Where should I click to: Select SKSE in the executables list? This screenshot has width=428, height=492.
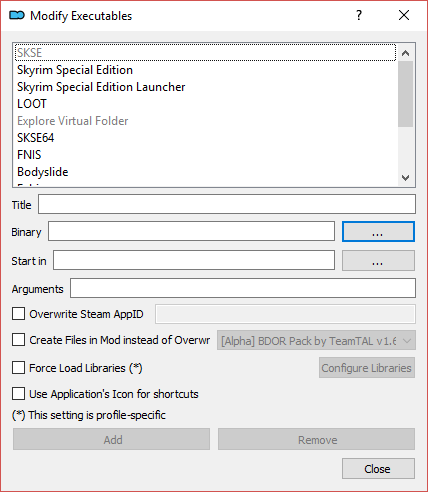pos(205,53)
